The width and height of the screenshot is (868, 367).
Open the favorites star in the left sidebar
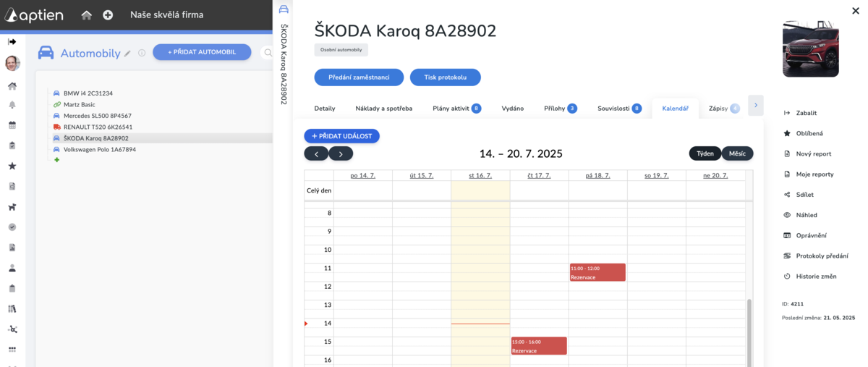(x=12, y=166)
